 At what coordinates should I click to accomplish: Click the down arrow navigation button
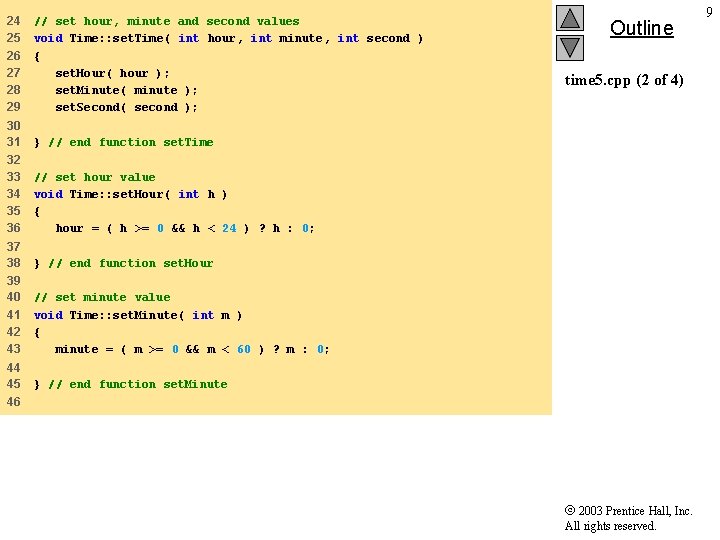(569, 48)
